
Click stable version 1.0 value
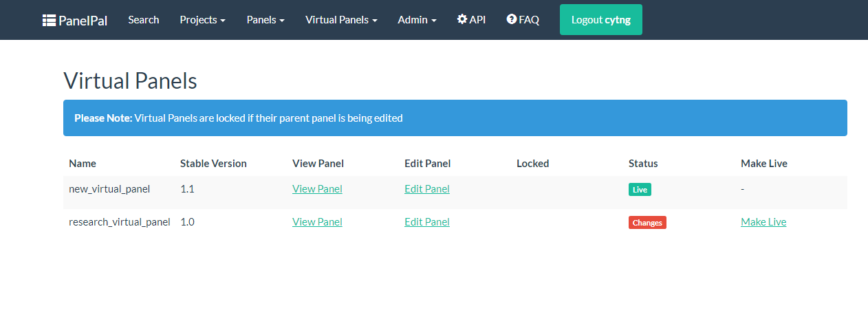point(187,222)
